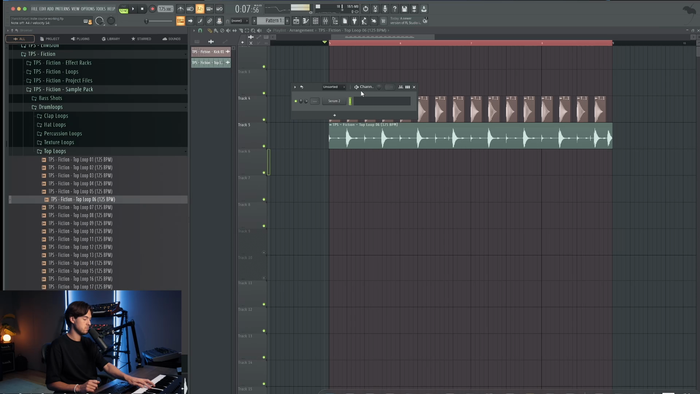Toggle playlist snap magnet icon
The width and height of the screenshot is (700, 394).
tap(200, 30)
